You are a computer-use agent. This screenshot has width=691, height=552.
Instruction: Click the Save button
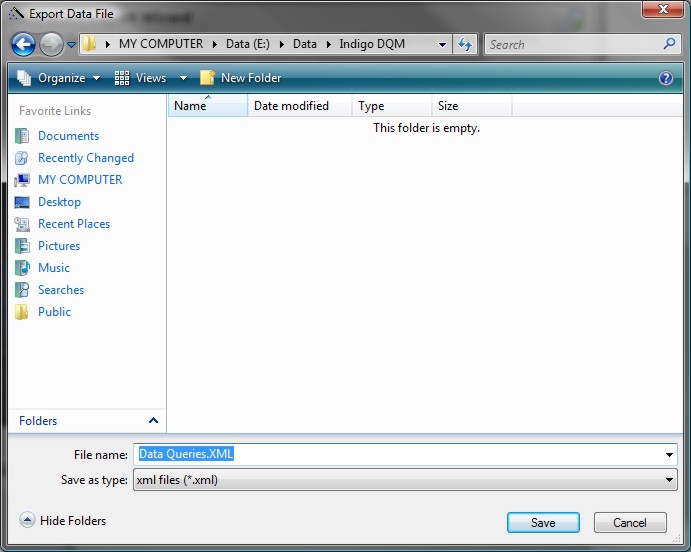coord(543,523)
